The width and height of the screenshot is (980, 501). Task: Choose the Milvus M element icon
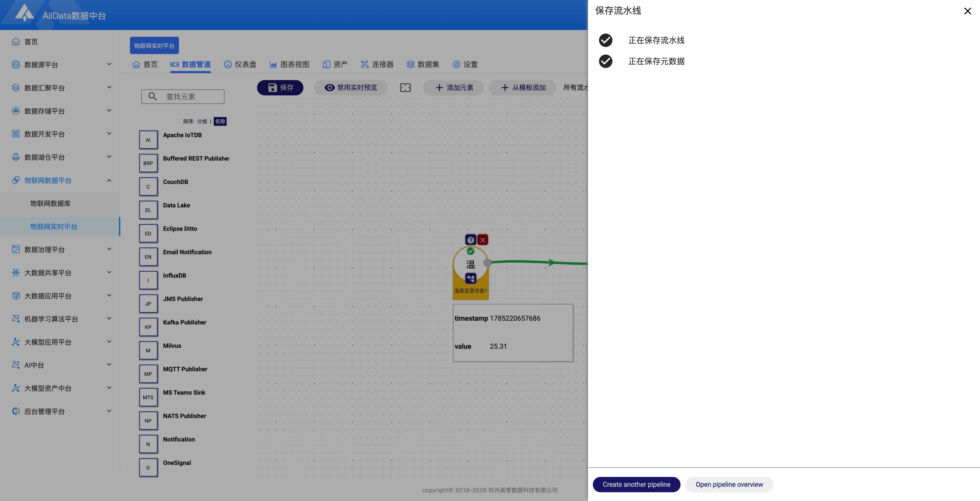(x=148, y=350)
